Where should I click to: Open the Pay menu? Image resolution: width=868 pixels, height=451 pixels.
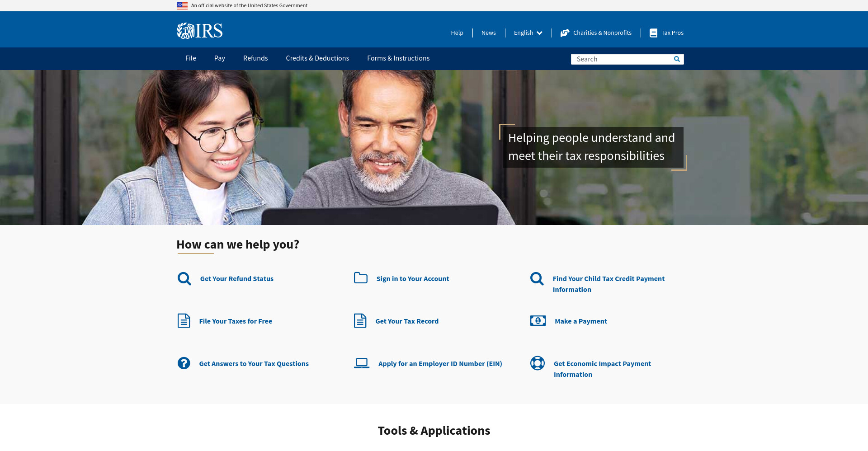click(x=220, y=58)
